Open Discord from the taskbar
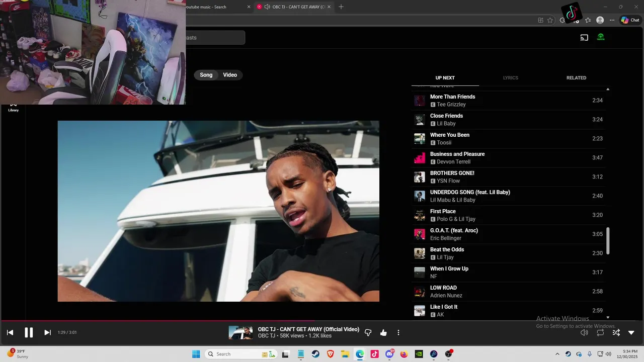Screen dimensions: 644x362 point(389,354)
